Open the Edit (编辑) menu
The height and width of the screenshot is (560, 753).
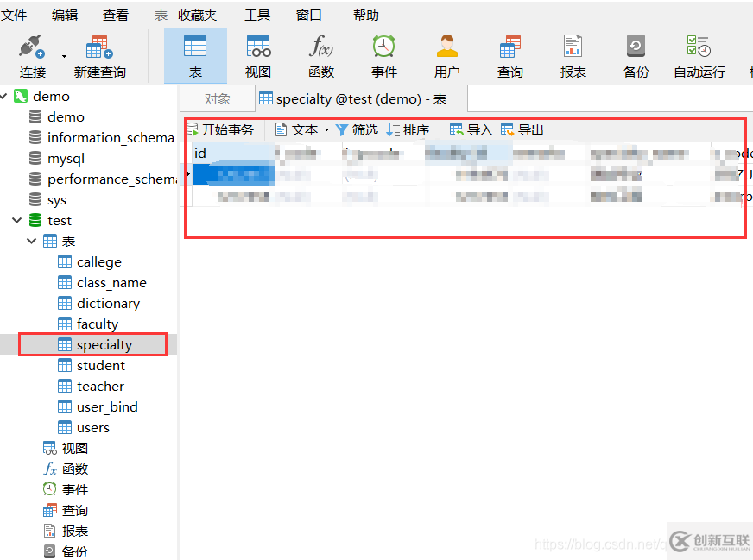tap(65, 16)
